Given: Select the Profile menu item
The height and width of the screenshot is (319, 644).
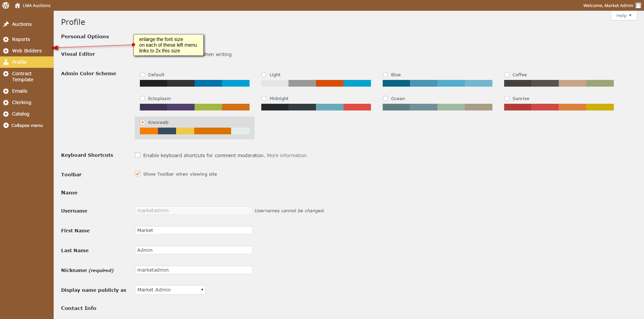Looking at the screenshot, I should pos(27,62).
